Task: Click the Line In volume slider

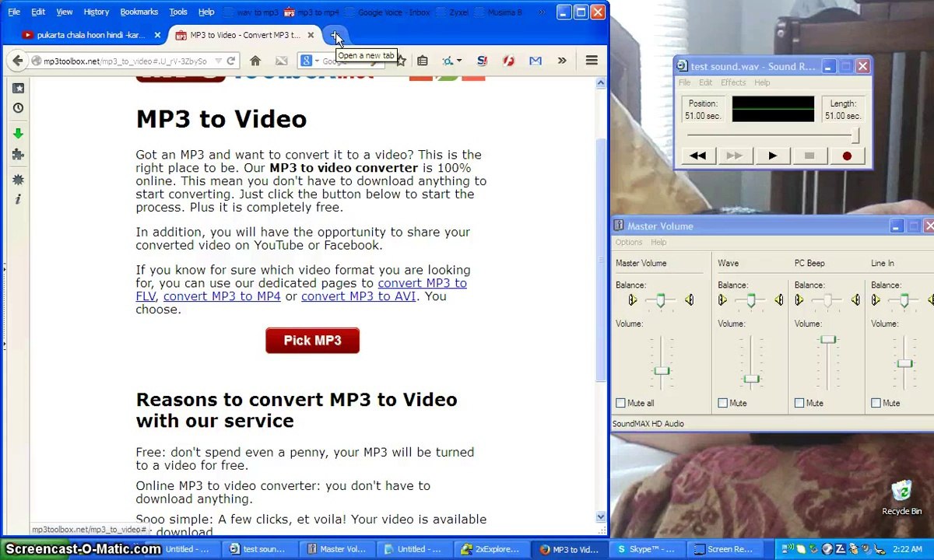Action: (904, 362)
